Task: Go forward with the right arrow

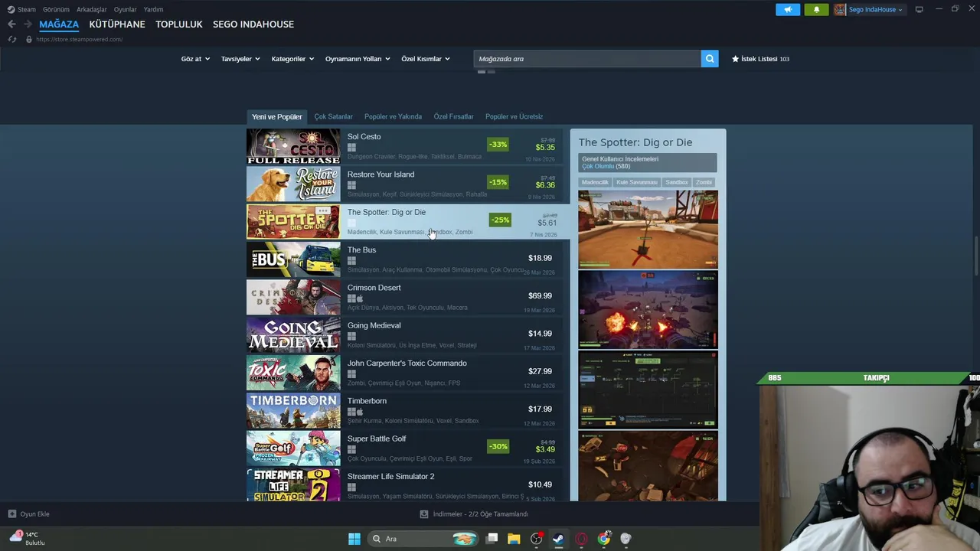Action: click(x=28, y=24)
